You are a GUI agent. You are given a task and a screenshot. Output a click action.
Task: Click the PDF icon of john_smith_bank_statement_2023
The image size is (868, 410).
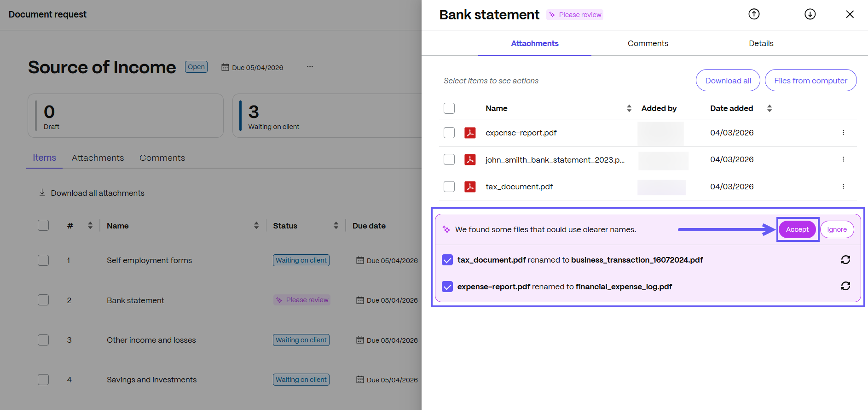click(x=470, y=159)
